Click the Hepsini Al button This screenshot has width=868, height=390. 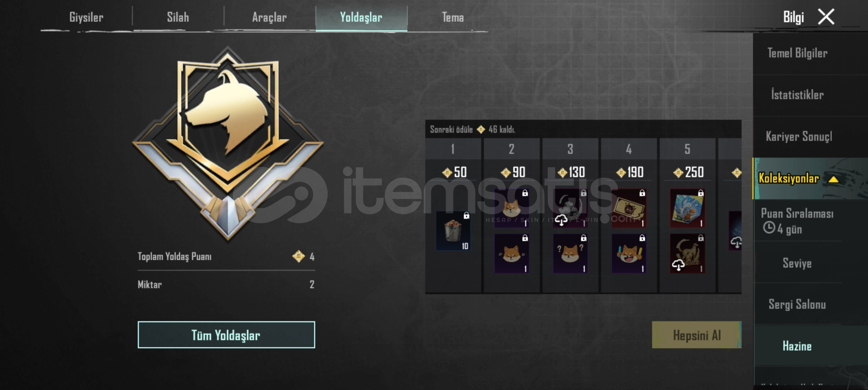[x=697, y=335]
